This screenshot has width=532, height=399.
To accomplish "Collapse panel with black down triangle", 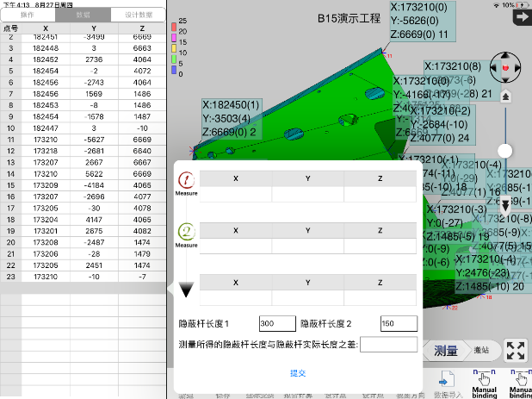I will pyautogui.click(x=187, y=290).
